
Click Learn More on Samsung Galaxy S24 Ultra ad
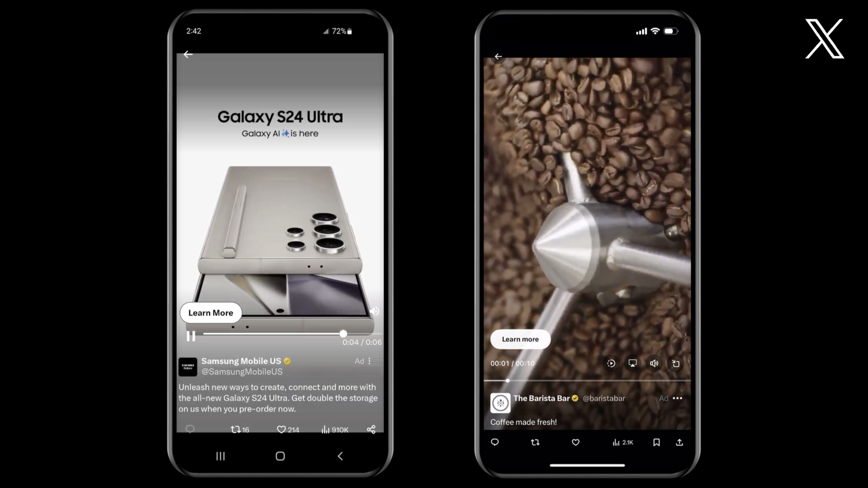(x=210, y=313)
